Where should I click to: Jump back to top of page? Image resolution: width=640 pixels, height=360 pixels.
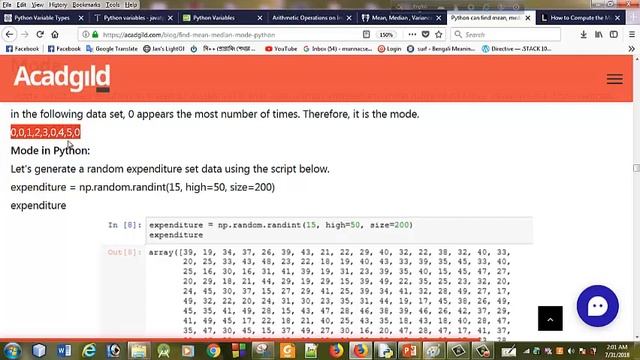coord(550,318)
